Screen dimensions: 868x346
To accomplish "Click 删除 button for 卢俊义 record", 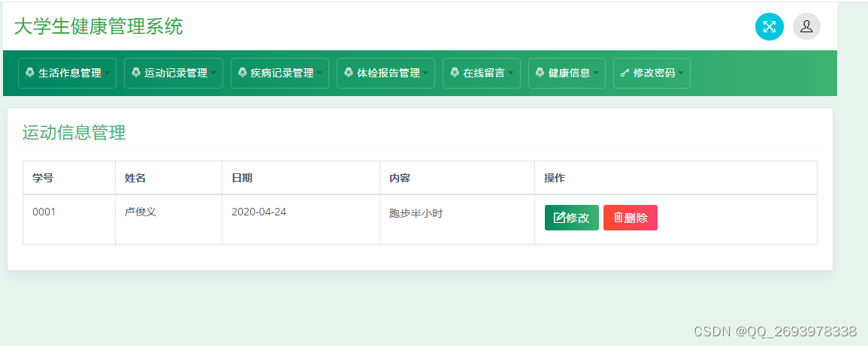I will [x=631, y=218].
